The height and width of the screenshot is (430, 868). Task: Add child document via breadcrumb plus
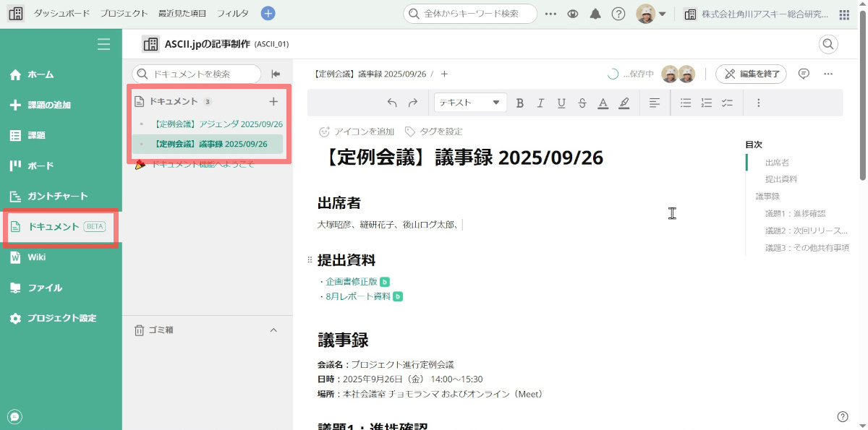[x=444, y=74]
